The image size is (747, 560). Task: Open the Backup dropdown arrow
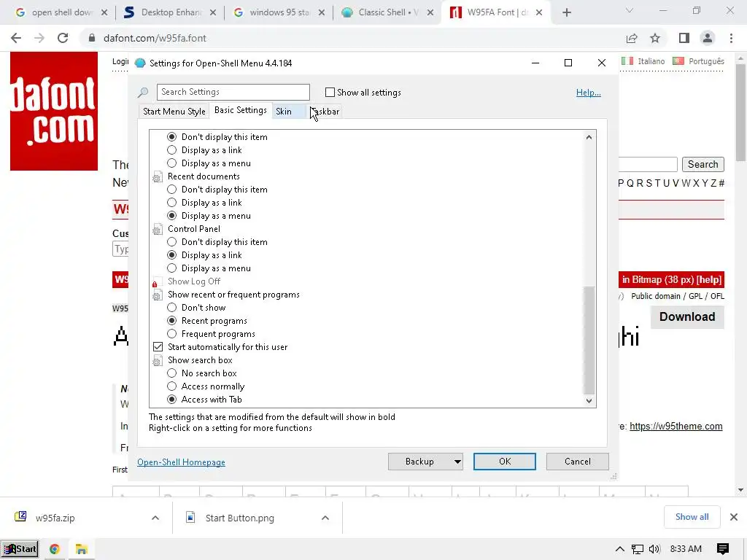457,462
